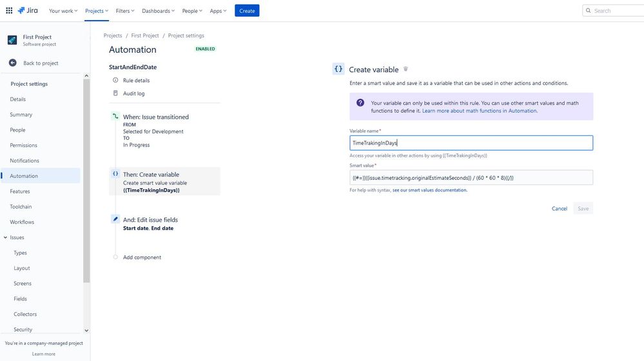The image size is (644, 361).
Task: Click the blue Create button
Action: click(247, 11)
